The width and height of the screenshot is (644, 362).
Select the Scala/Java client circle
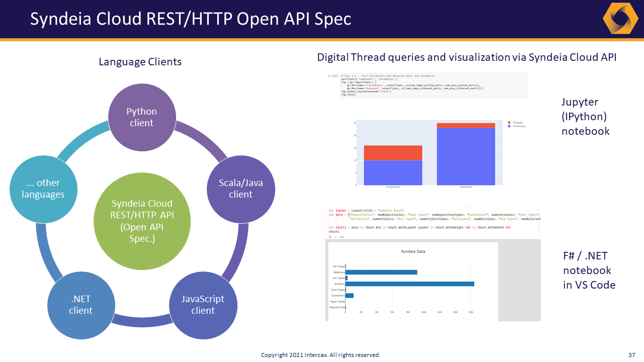240,189
